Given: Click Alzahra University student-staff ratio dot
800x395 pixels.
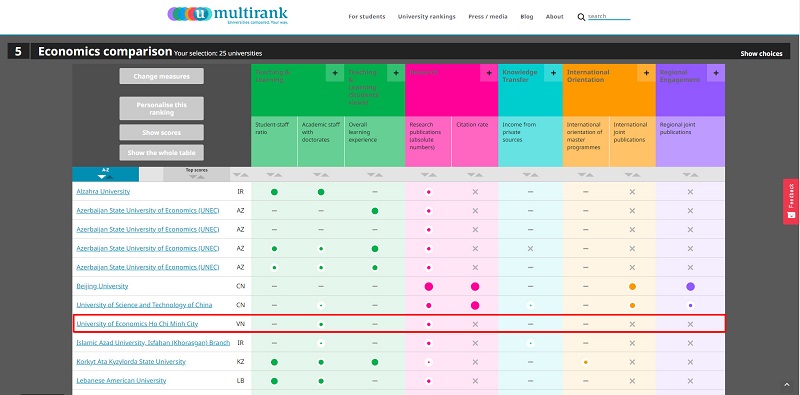Looking at the screenshot, I should click(274, 192).
